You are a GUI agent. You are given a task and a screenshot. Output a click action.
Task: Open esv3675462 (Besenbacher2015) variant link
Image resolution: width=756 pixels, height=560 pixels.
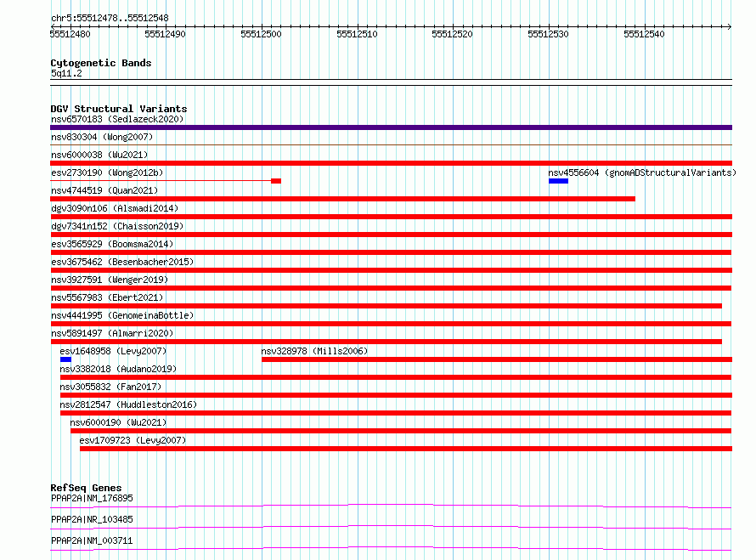[x=122, y=262]
